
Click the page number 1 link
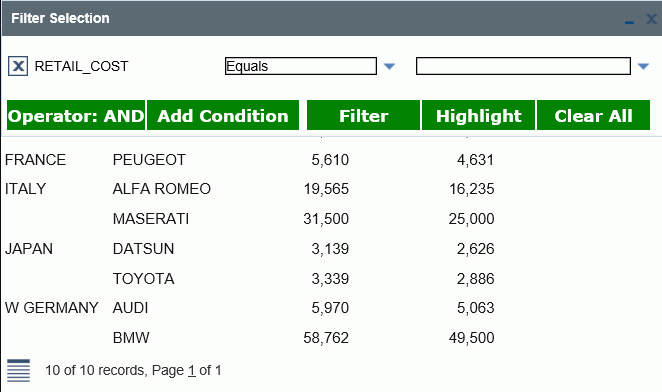coord(192,370)
